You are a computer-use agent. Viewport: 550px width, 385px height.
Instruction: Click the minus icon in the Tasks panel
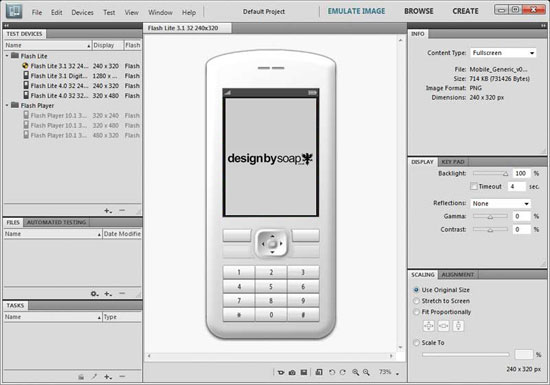click(122, 376)
